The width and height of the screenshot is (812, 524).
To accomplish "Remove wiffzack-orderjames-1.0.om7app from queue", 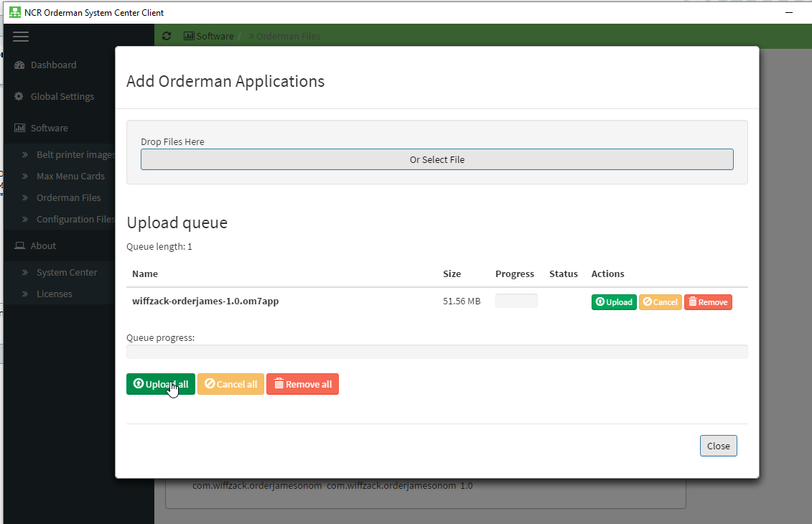I will tap(707, 302).
